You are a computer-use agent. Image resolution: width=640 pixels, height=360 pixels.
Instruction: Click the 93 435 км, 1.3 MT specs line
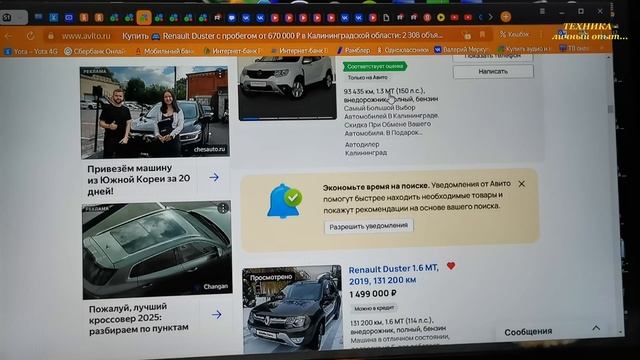coord(391,95)
